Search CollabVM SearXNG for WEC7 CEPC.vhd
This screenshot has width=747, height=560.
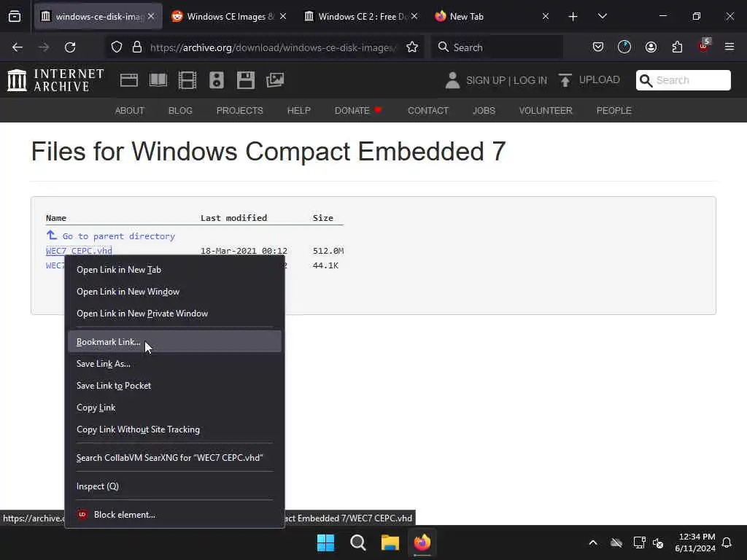[174, 458]
